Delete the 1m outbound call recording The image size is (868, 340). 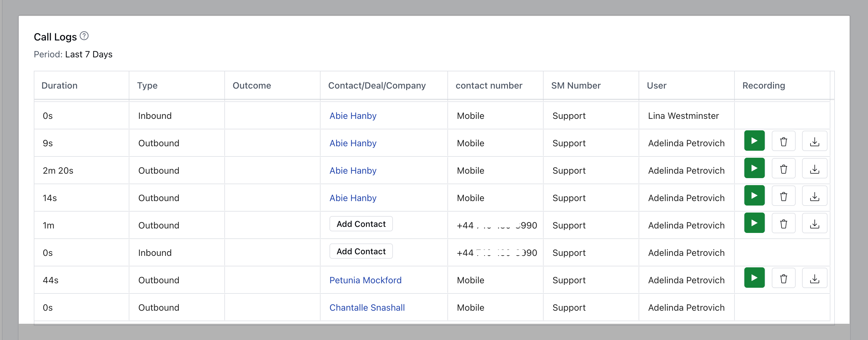[784, 224]
